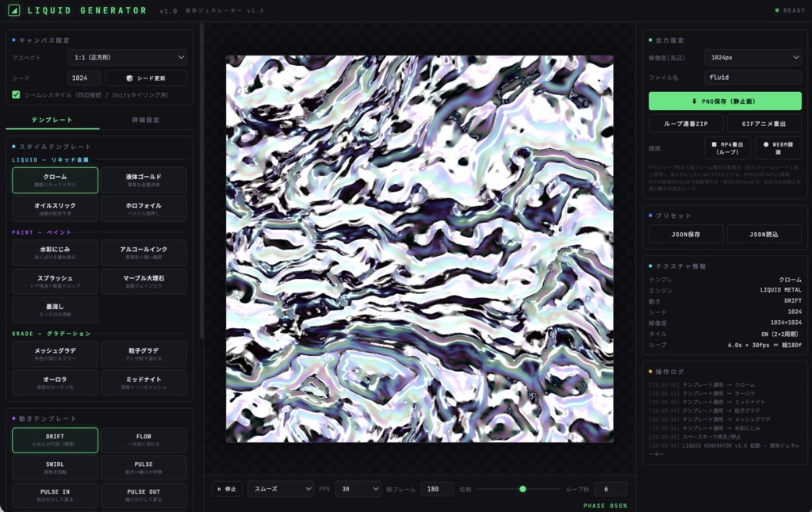Toggle the シームレスタイル checkbox
The height and width of the screenshot is (512, 812).
tap(16, 95)
